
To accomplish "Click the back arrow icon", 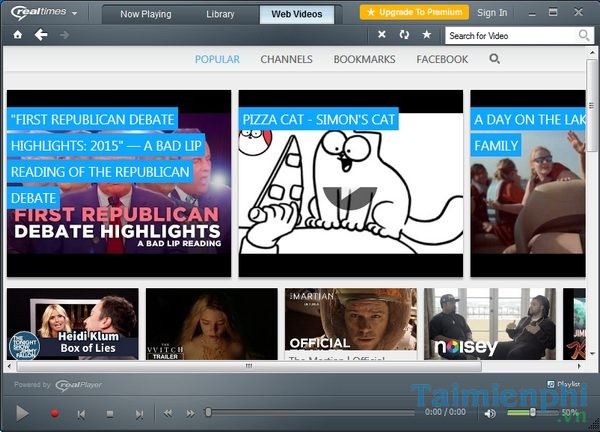I will (x=41, y=35).
